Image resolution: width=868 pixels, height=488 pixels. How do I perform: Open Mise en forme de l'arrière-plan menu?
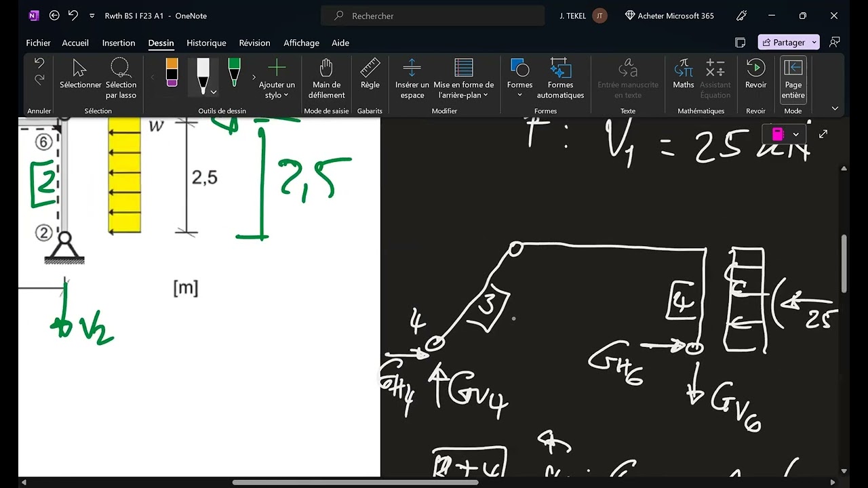464,79
